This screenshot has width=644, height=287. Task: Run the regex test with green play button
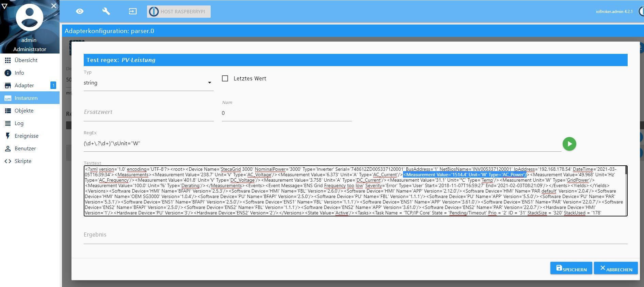coord(569,144)
